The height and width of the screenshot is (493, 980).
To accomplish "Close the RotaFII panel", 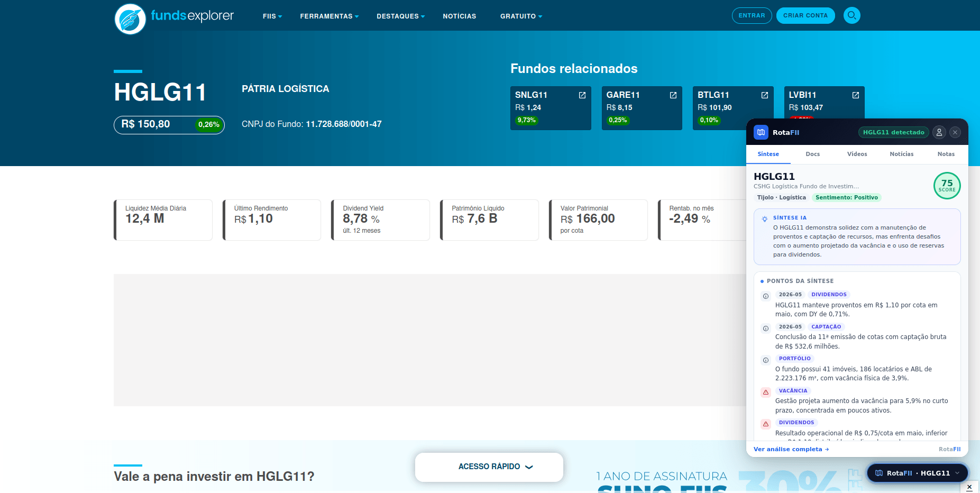I will (x=955, y=132).
